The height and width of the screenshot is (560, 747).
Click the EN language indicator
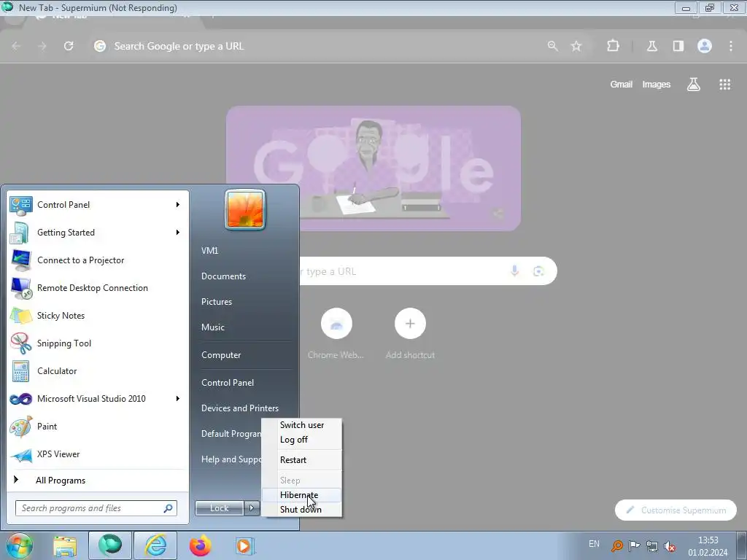click(594, 544)
